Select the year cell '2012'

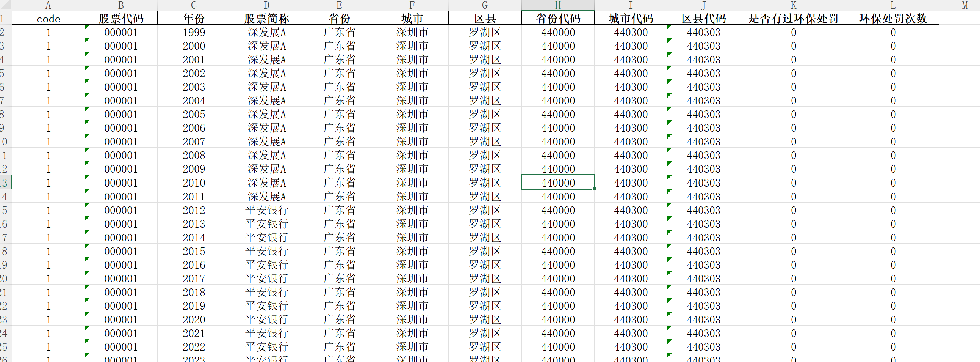tap(194, 210)
